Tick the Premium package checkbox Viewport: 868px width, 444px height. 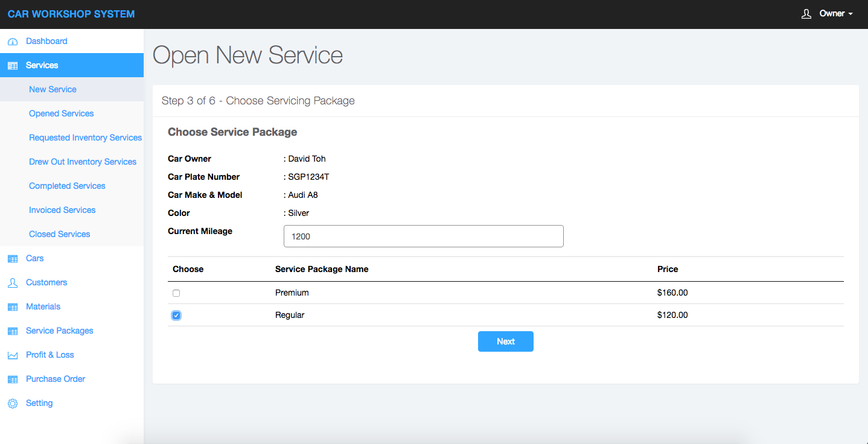click(x=176, y=293)
